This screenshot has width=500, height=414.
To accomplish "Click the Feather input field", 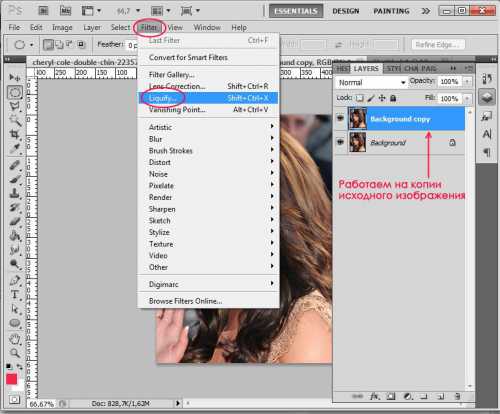I will 132,45.
